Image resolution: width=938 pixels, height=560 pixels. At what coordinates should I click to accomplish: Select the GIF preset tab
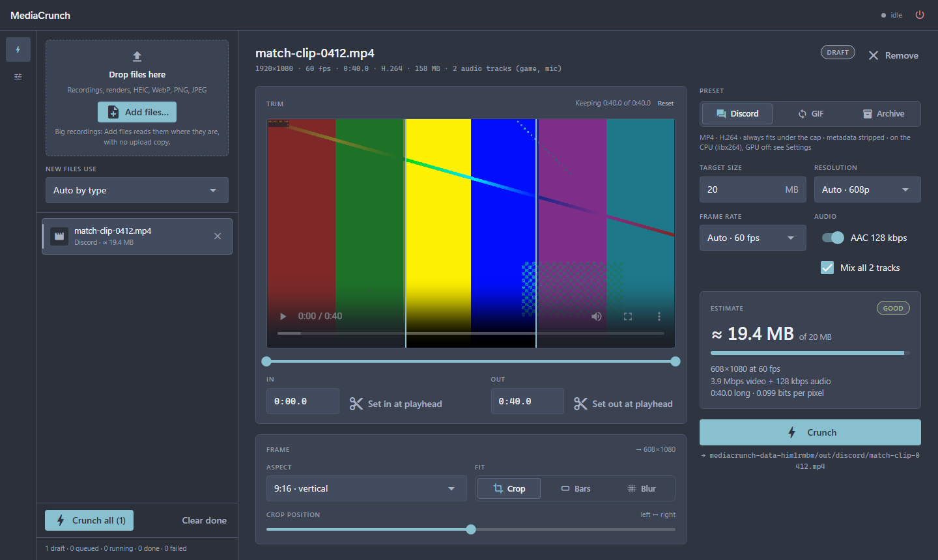pyautogui.click(x=810, y=114)
